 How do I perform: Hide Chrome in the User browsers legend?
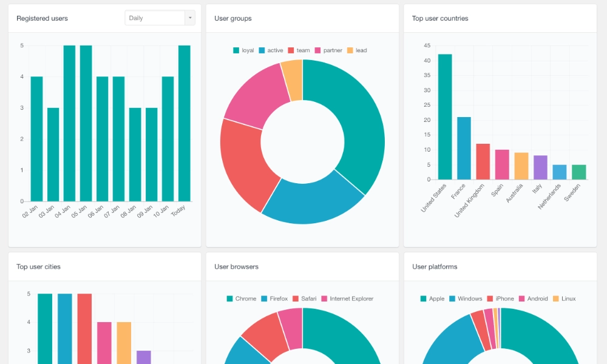242,298
